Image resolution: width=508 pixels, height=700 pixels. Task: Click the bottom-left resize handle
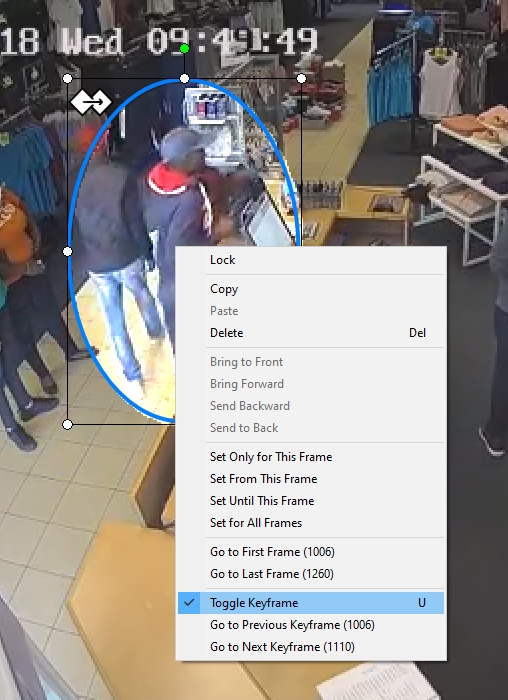67,424
